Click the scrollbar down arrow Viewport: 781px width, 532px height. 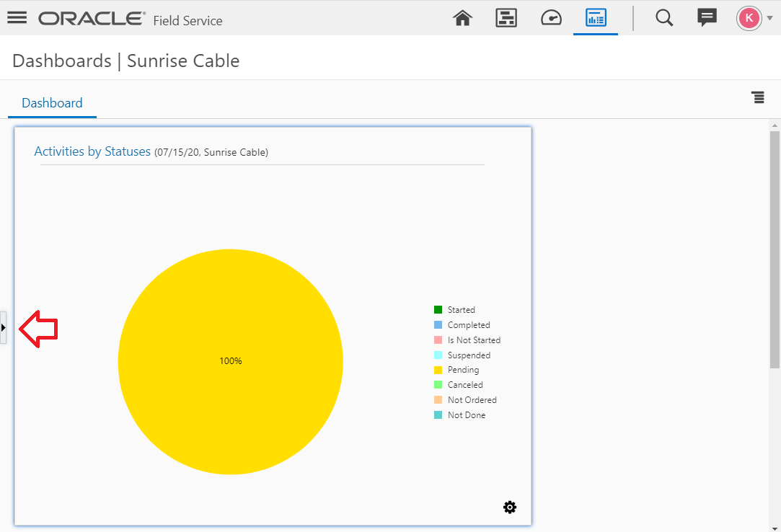[x=775, y=528]
